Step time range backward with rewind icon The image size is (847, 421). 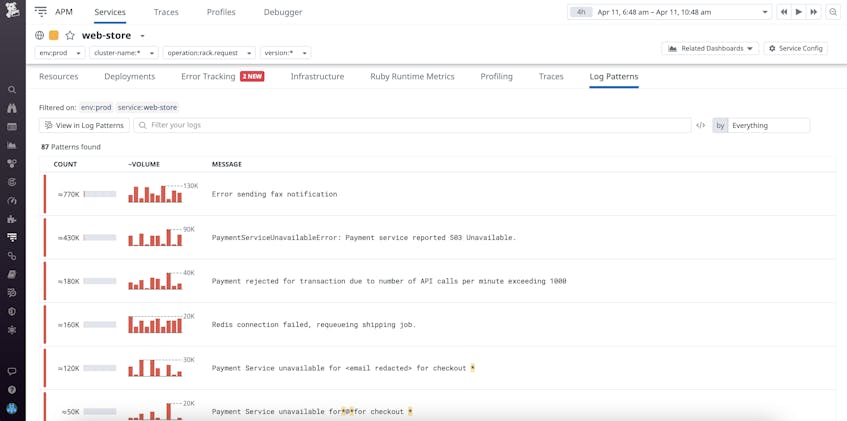pyautogui.click(x=784, y=12)
